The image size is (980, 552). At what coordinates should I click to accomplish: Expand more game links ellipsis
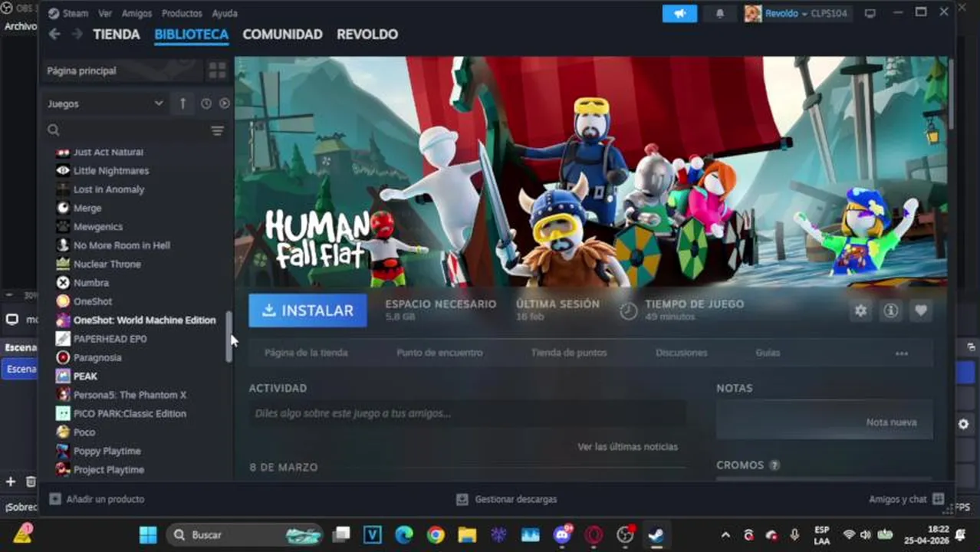pos(902,353)
